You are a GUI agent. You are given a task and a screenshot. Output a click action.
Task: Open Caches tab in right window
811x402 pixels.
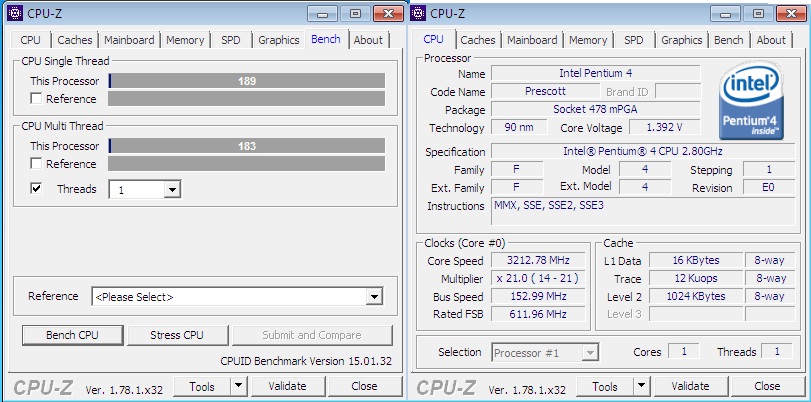[478, 40]
